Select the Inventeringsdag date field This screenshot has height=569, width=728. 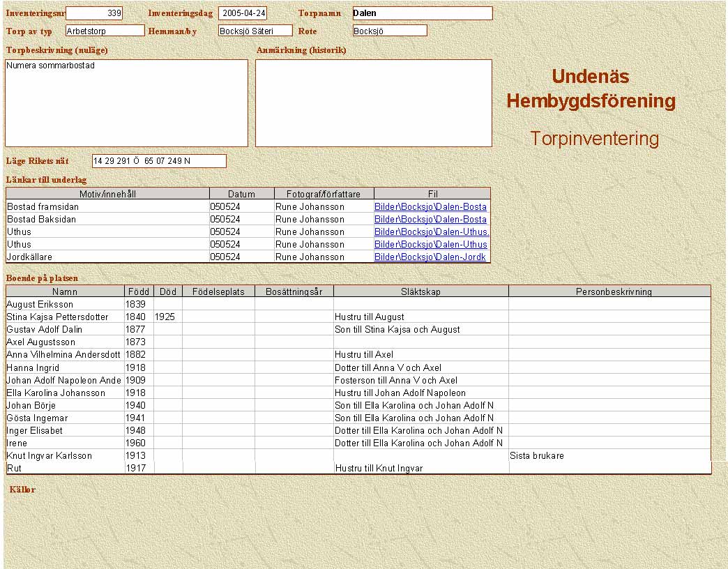pyautogui.click(x=243, y=13)
